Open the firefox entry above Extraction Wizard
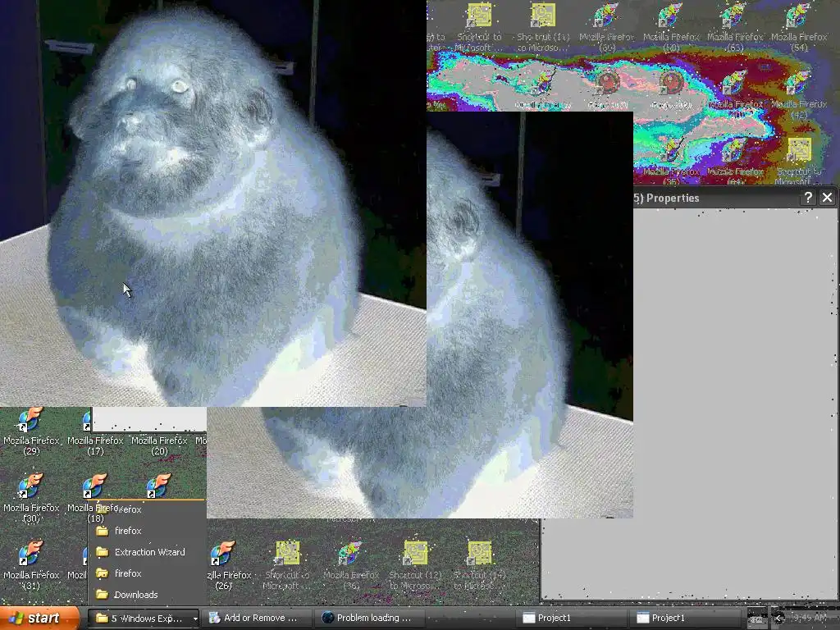 click(x=147, y=531)
